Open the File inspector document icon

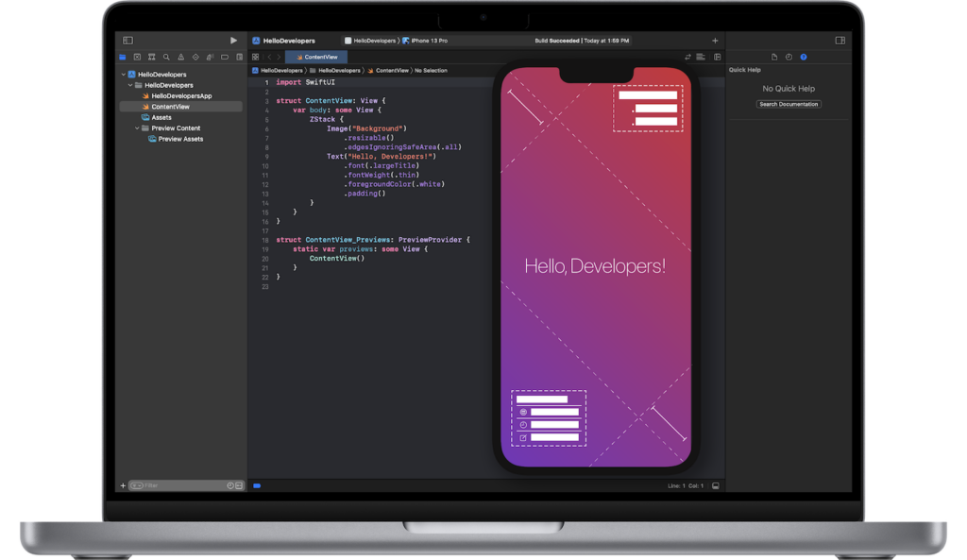click(774, 55)
